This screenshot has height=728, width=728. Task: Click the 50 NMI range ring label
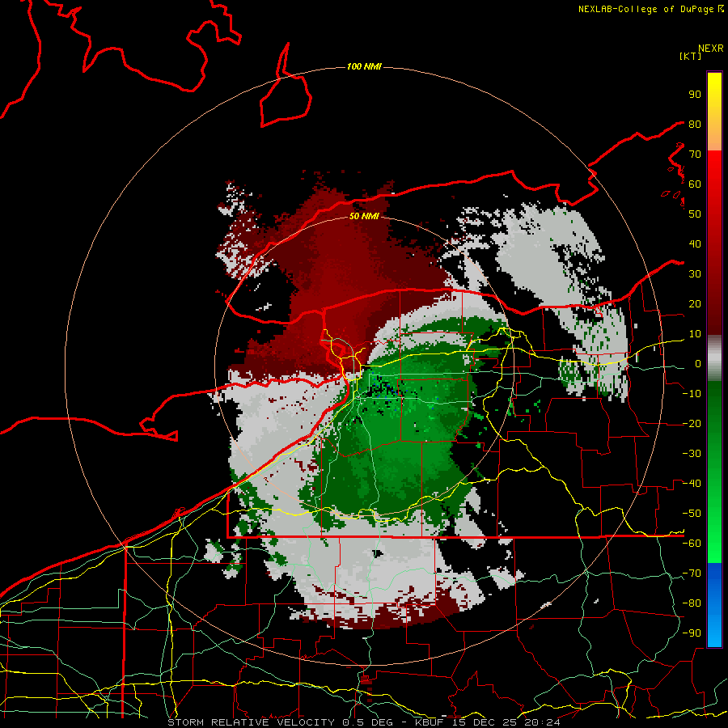[364, 216]
